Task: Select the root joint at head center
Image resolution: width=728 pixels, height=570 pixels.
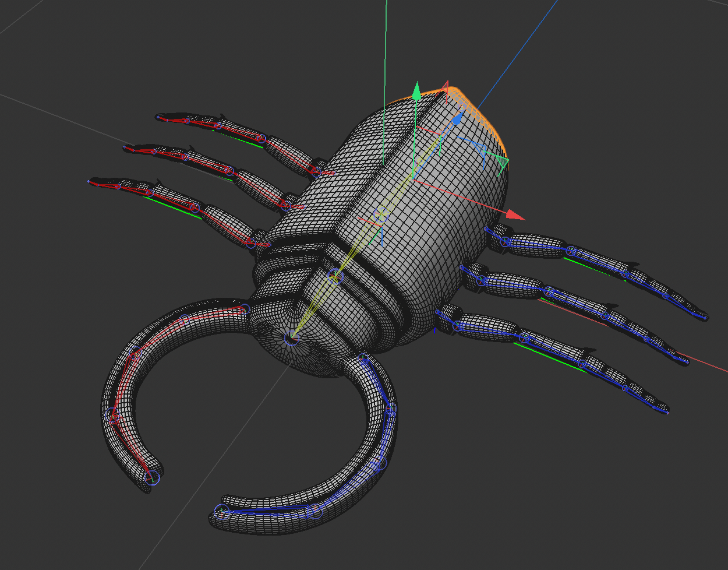Action: (292, 337)
